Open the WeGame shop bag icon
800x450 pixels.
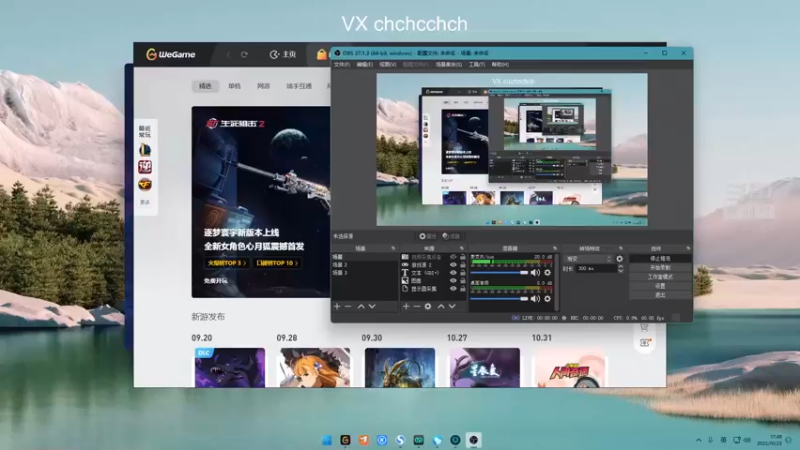coord(321,54)
